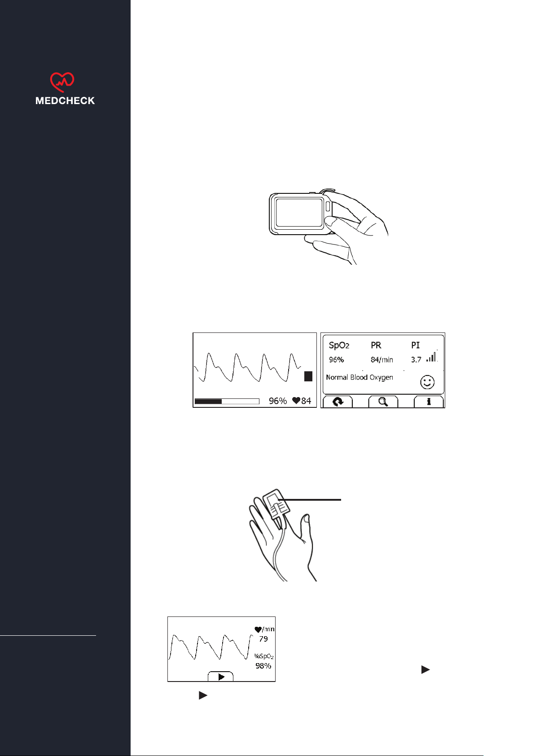Tap the info 'i' icon tab
535x756 pixels.
click(x=429, y=402)
